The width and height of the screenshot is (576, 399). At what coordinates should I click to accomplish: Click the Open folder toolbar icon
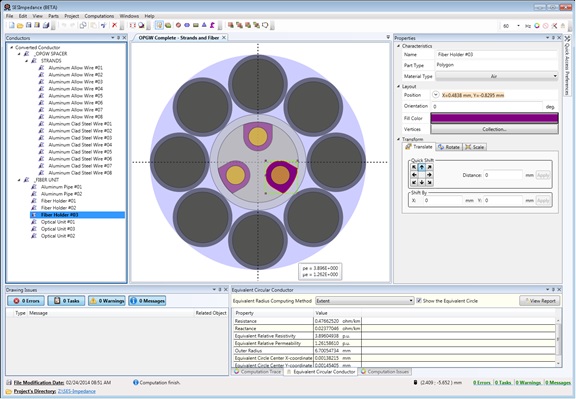pos(20,25)
